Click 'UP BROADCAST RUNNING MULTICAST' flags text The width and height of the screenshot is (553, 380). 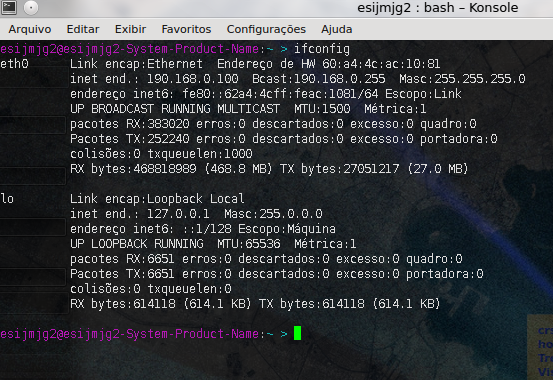pos(175,109)
